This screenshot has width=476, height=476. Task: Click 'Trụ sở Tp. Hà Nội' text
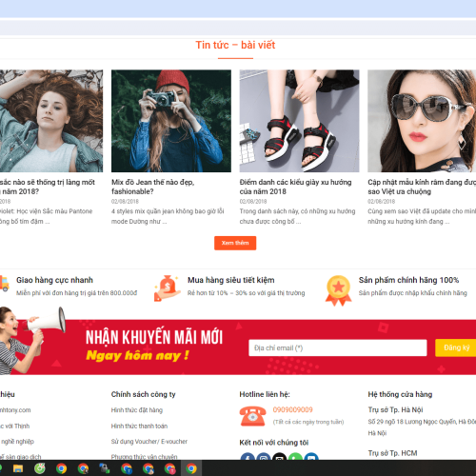coord(395,409)
